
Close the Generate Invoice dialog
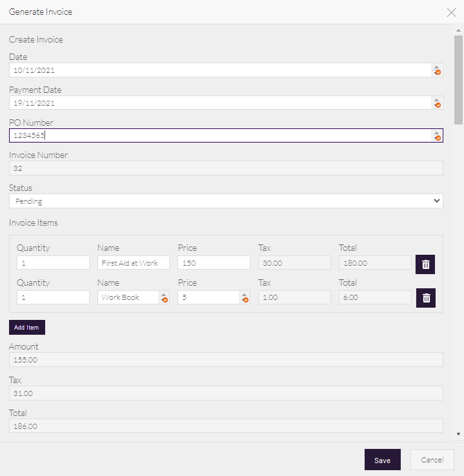pos(451,12)
